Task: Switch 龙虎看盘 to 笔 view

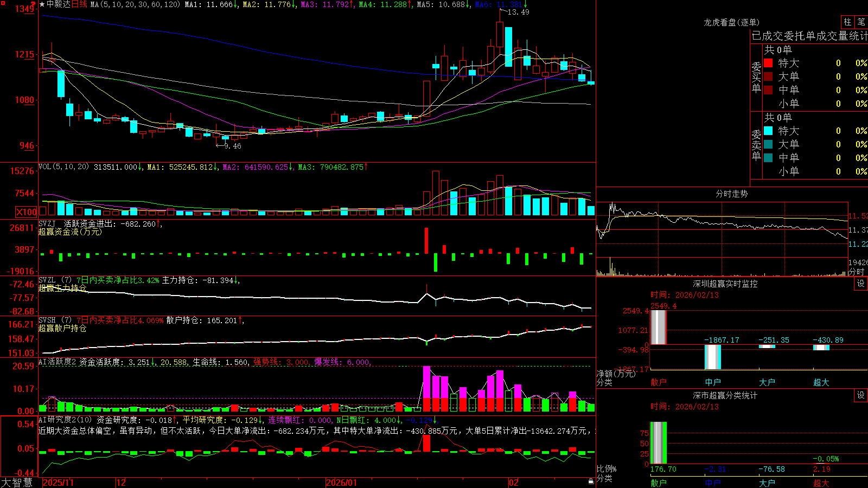Action: [861, 22]
